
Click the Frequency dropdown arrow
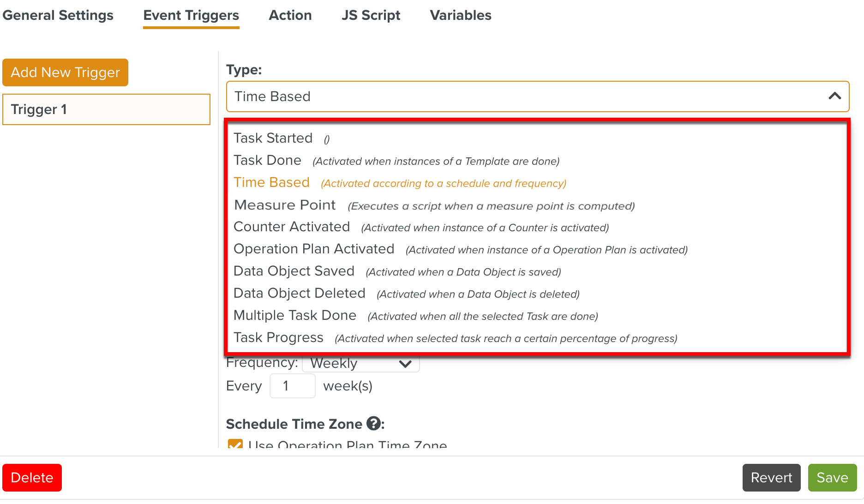point(405,364)
